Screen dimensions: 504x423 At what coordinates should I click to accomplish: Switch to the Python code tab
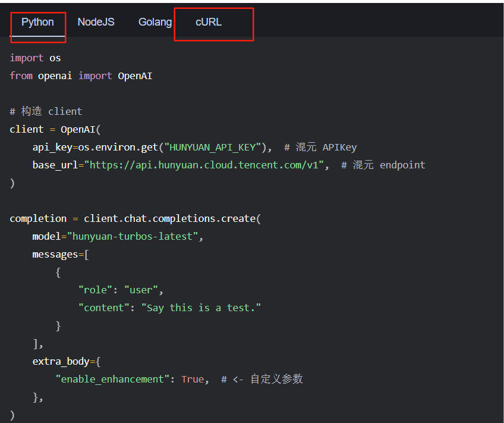coord(37,22)
